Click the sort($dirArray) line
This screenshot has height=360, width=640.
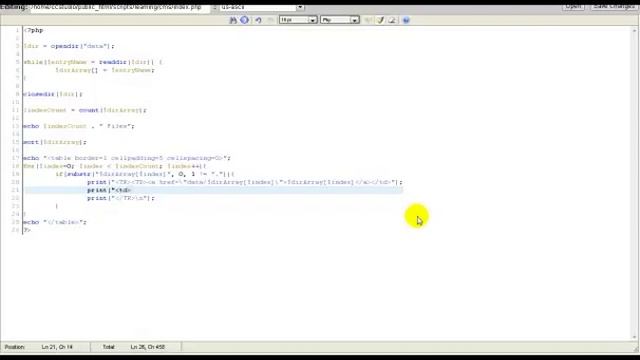click(x=55, y=142)
